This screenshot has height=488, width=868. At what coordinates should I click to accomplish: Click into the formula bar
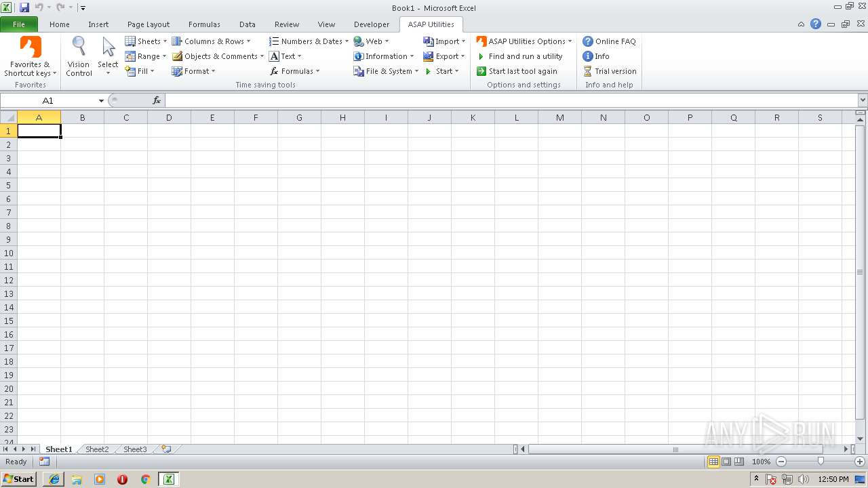coord(511,100)
